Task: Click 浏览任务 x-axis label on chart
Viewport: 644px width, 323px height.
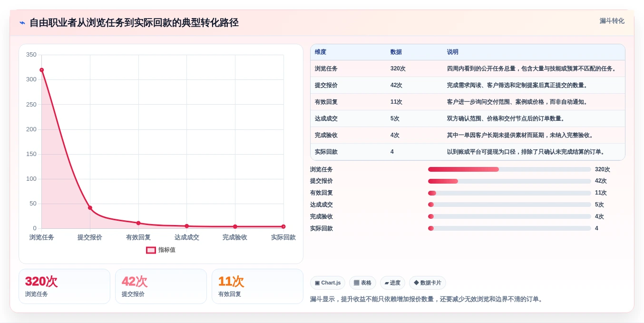Action: tap(42, 237)
